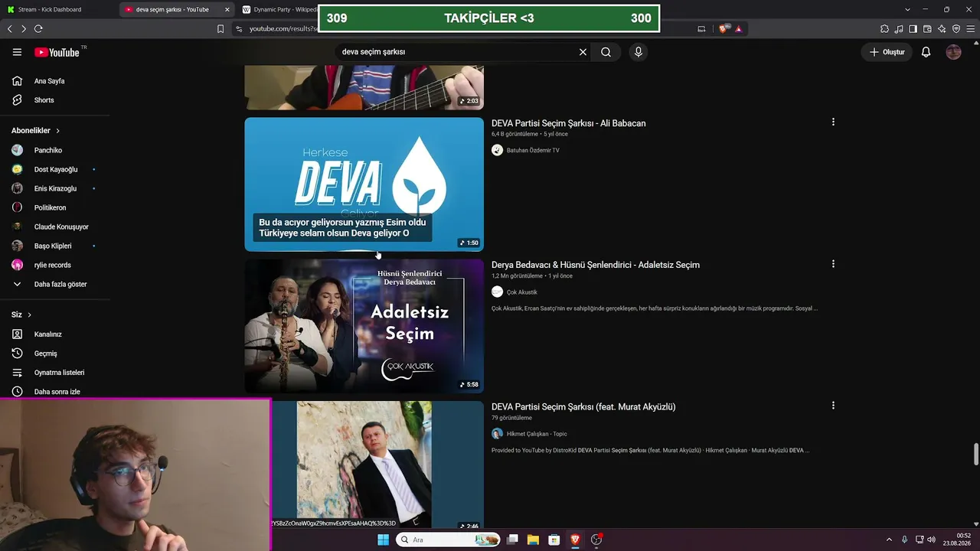Open the Leo AI sparkle icon
The width and height of the screenshot is (980, 551).
click(942, 29)
